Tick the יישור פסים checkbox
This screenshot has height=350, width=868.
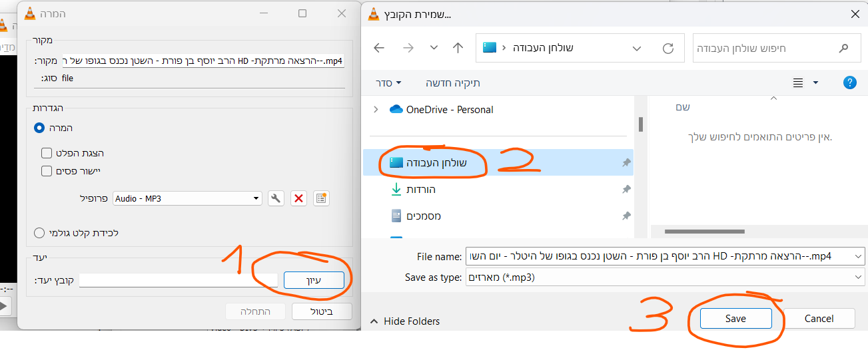(x=47, y=171)
